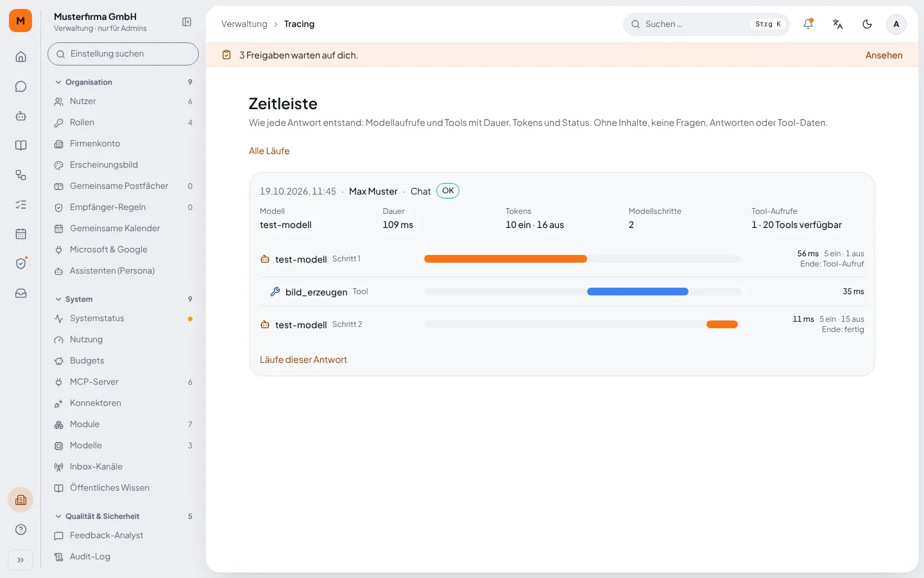The height and width of the screenshot is (578, 924).
Task: Click Läufe dieser Antwort link
Action: tap(304, 360)
